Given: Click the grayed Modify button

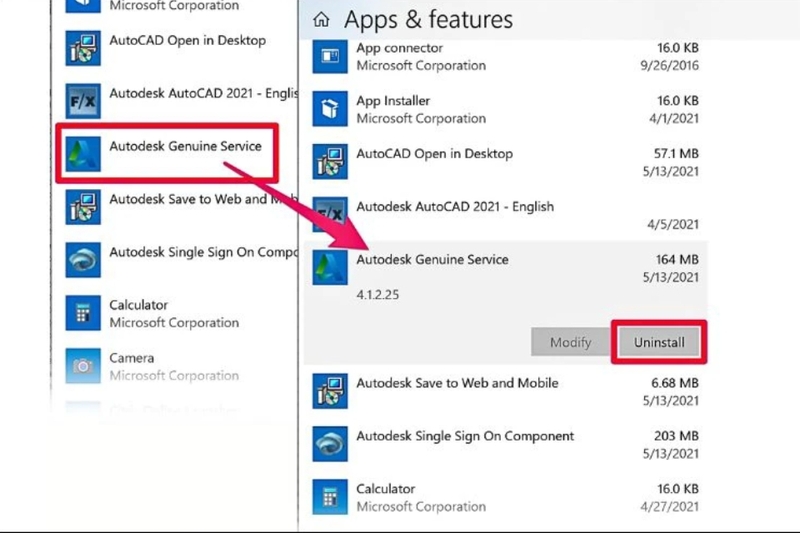Looking at the screenshot, I should [x=570, y=342].
